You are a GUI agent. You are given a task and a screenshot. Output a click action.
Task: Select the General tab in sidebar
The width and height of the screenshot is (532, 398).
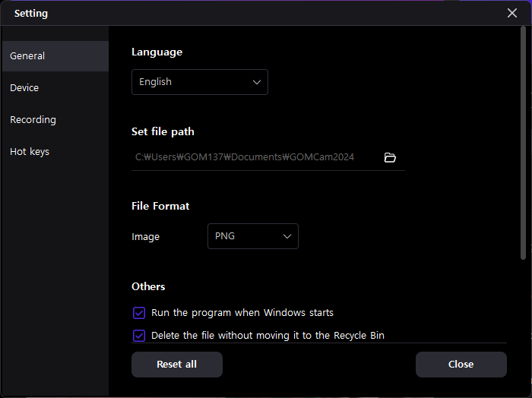click(27, 56)
